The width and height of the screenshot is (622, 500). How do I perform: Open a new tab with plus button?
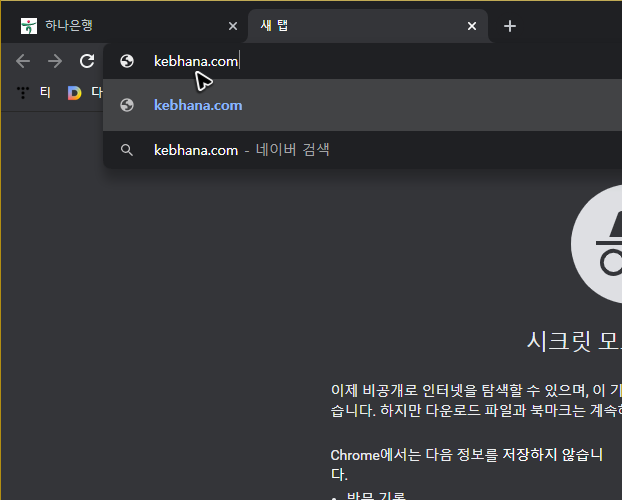click(x=510, y=26)
